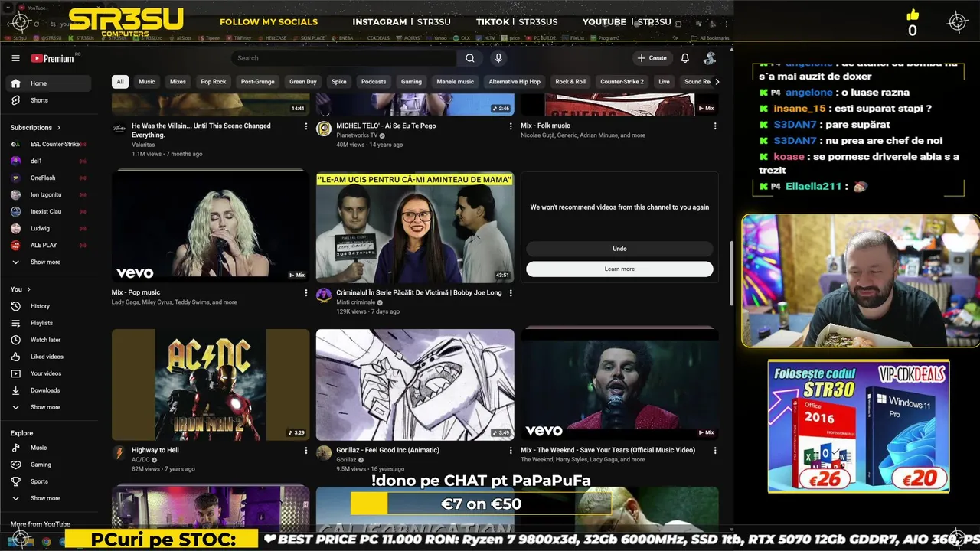Viewport: 980px width, 551px height.
Task: Open options for Gorillaz Feel Good Inc video
Action: (x=511, y=451)
